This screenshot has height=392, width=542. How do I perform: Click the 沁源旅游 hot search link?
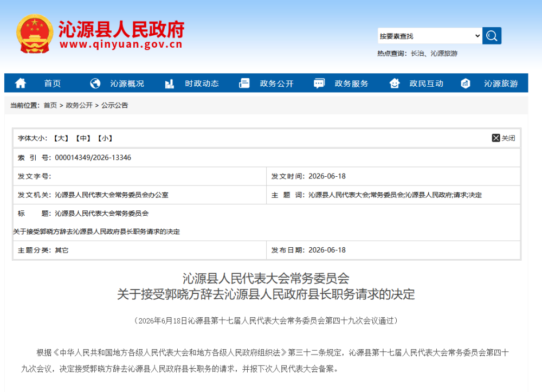[444, 54]
